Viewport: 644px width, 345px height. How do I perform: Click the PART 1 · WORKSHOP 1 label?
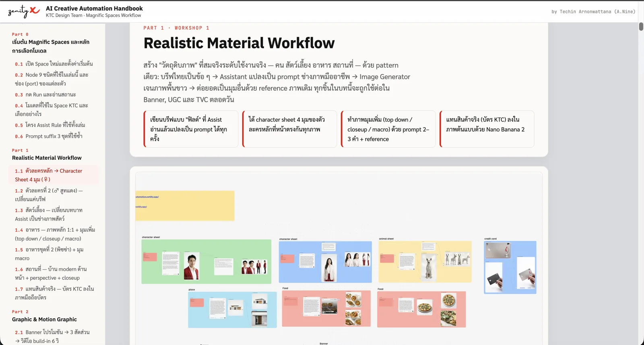click(x=176, y=28)
